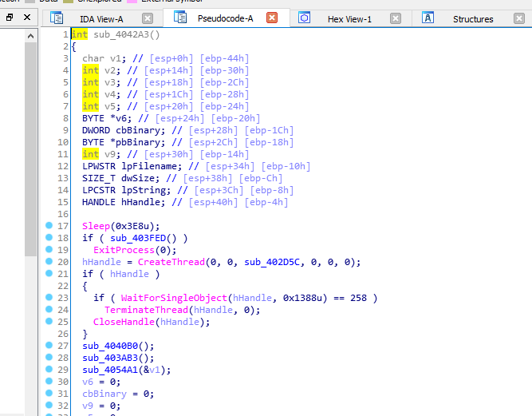The height and width of the screenshot is (416, 532).
Task: Toggle breakpoint dot on line 31
Action: (x=49, y=393)
